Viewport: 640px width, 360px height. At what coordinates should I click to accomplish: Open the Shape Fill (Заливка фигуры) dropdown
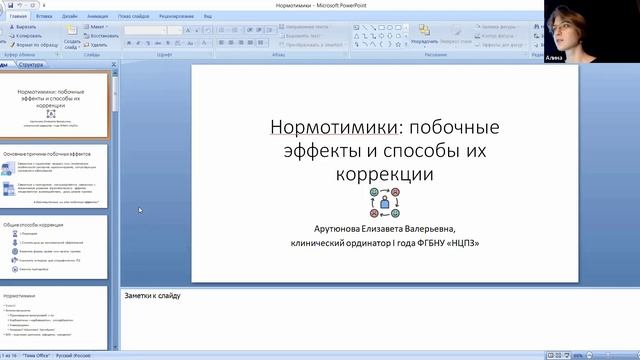[x=497, y=27]
